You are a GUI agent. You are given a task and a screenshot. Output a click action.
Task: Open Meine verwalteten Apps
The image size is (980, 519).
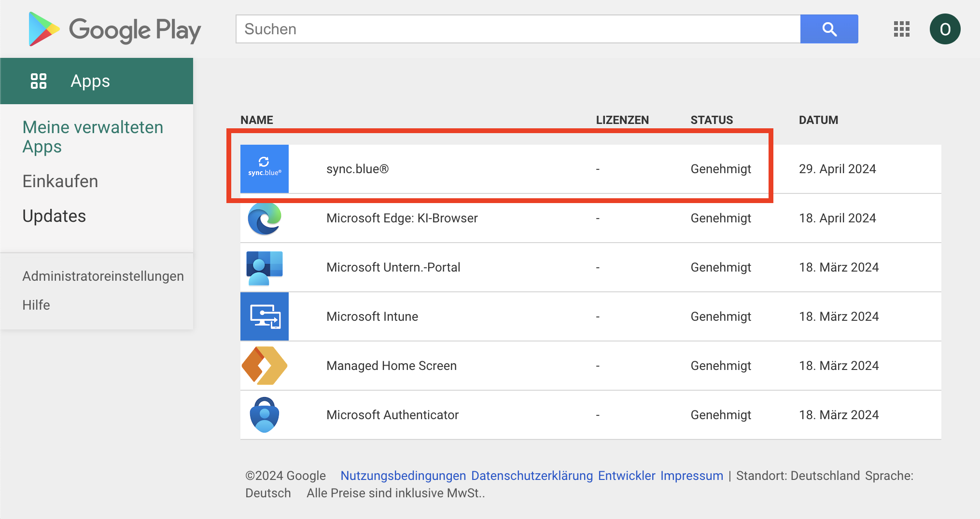[x=93, y=137]
